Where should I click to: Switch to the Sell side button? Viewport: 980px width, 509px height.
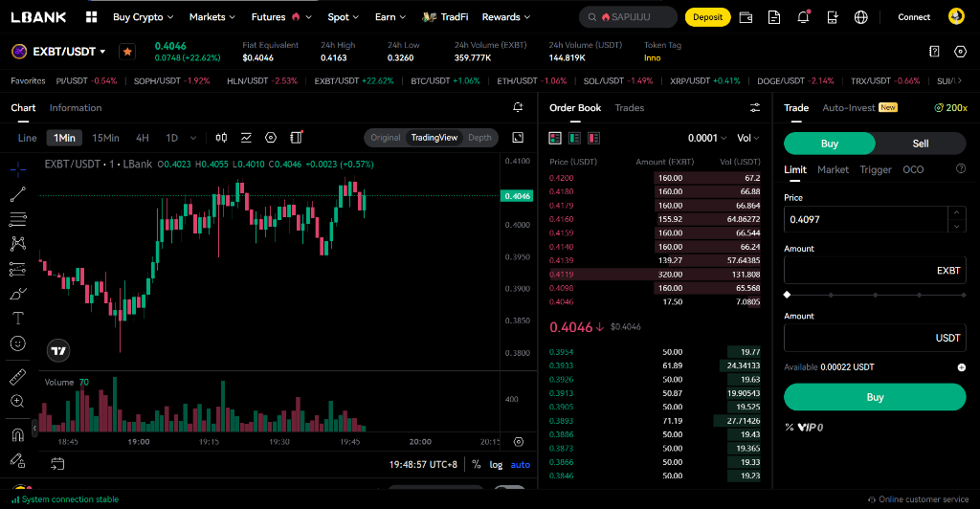(920, 144)
